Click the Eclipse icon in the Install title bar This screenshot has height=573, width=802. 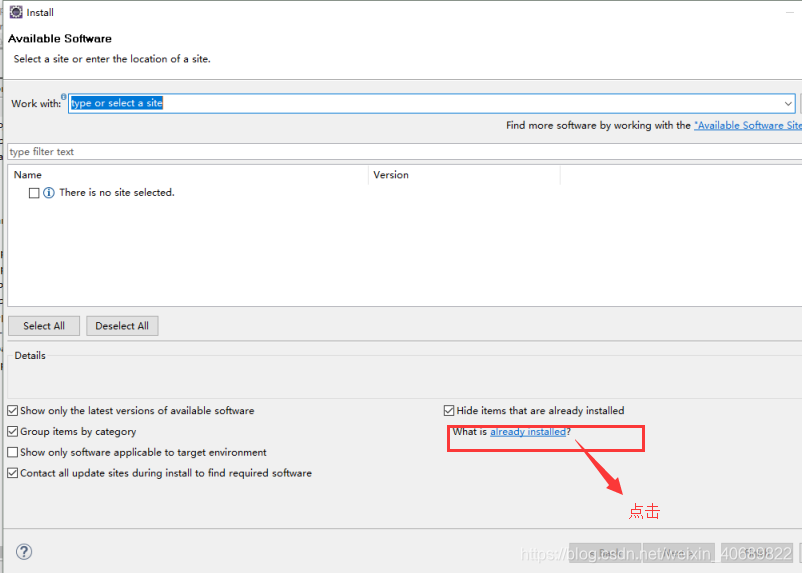(16, 12)
